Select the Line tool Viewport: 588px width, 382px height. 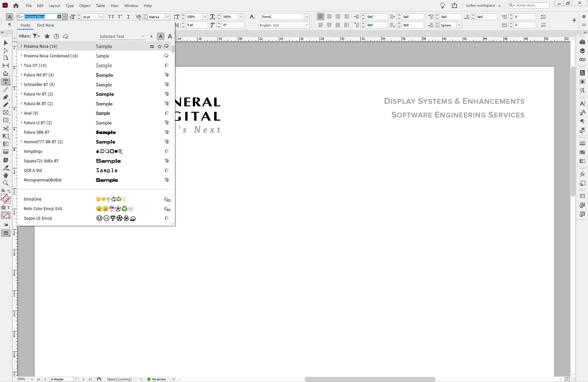coord(6,89)
